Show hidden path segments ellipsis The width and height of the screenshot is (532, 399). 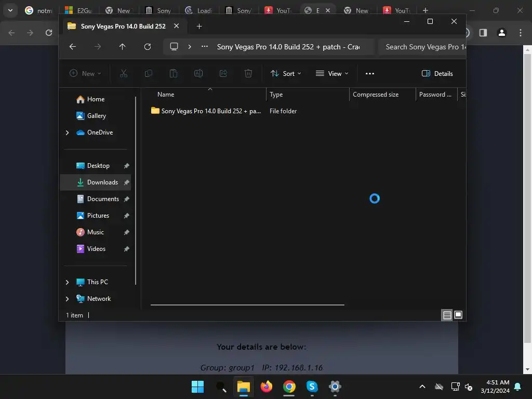coord(205,47)
